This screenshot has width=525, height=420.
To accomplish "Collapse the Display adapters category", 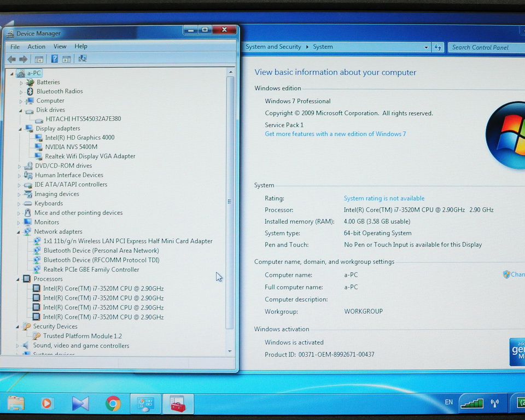I will click(20, 129).
